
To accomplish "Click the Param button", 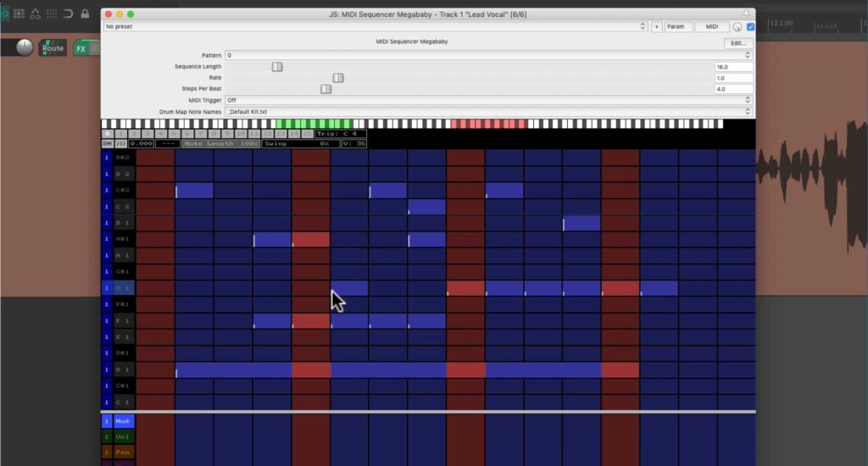I will (676, 26).
